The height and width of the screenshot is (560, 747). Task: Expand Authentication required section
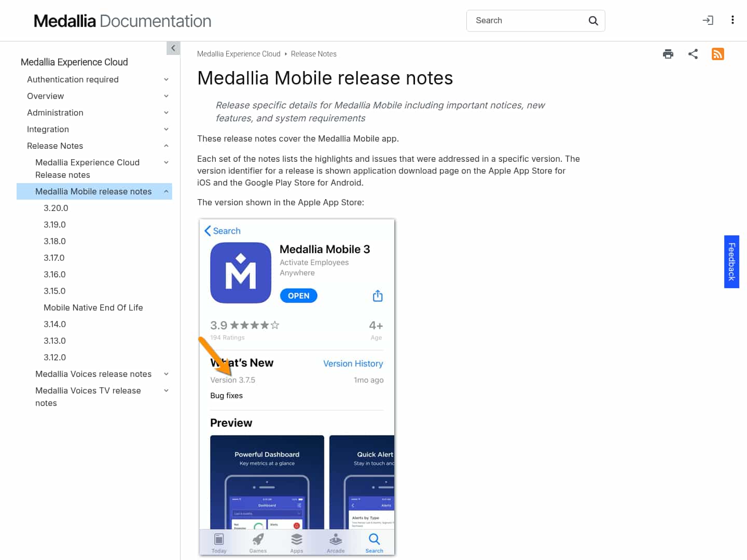(x=166, y=79)
